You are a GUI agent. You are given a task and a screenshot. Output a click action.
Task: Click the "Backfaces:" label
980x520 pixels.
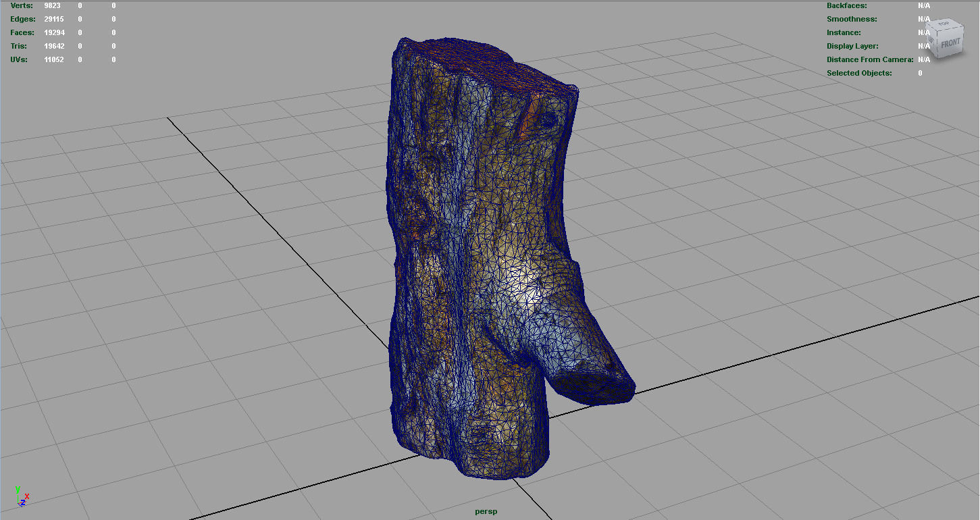[x=847, y=5]
